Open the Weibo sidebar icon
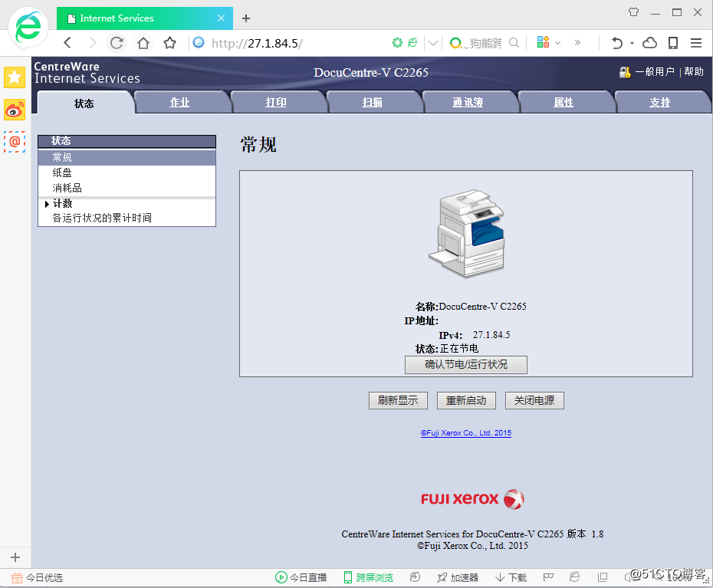 click(15, 110)
